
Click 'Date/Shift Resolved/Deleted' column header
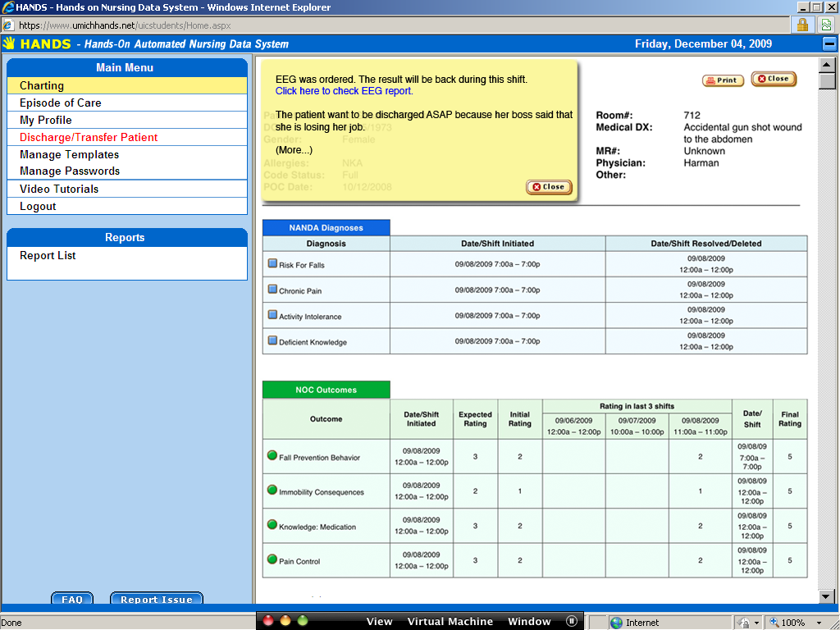coord(706,243)
